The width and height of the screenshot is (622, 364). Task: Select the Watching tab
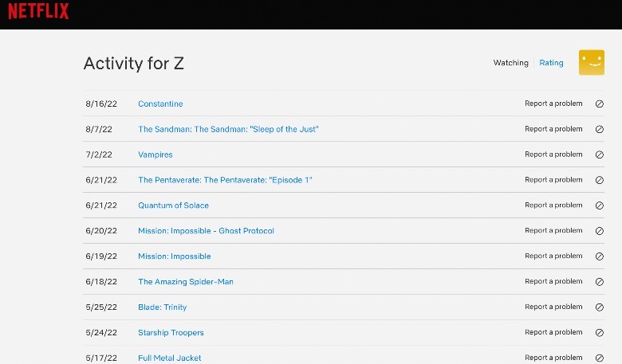pyautogui.click(x=510, y=63)
